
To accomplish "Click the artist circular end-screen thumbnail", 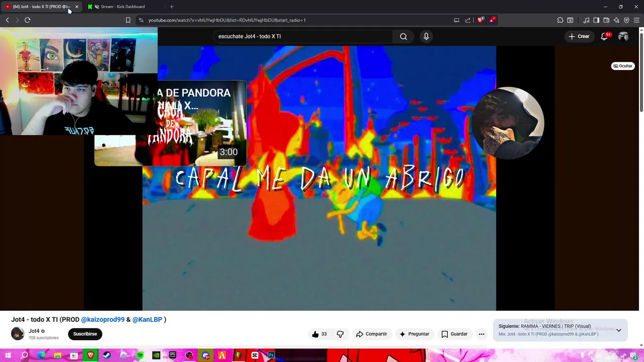I will point(508,123).
